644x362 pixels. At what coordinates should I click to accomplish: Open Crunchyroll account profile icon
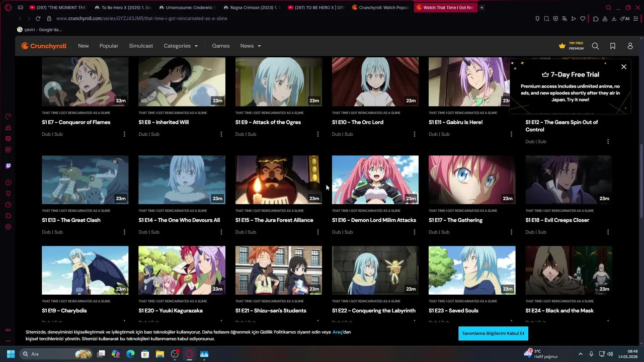[x=630, y=46]
